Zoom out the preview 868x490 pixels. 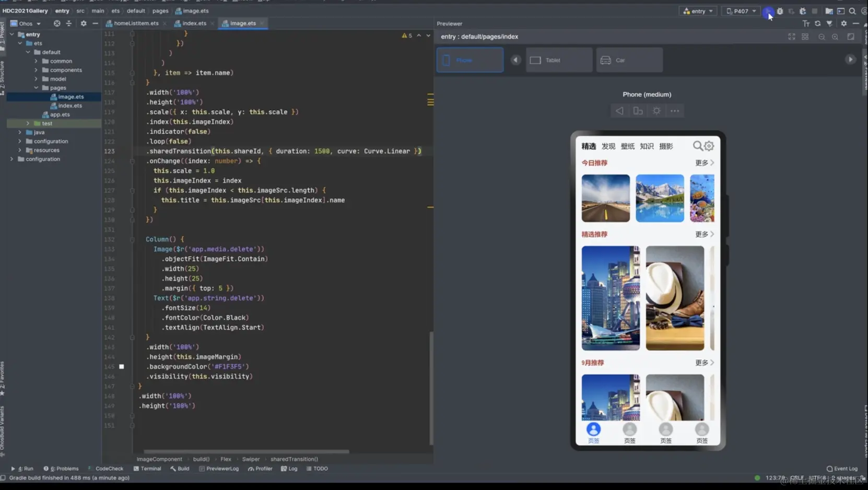(x=822, y=37)
